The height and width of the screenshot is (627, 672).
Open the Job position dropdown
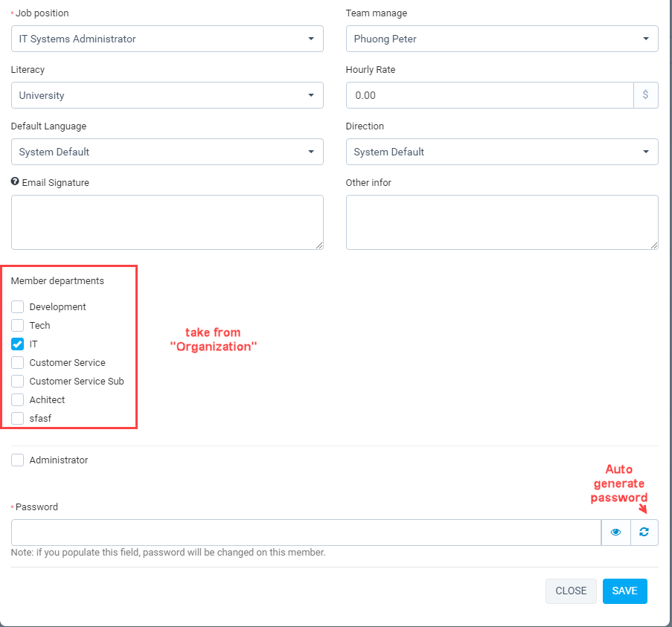[167, 39]
